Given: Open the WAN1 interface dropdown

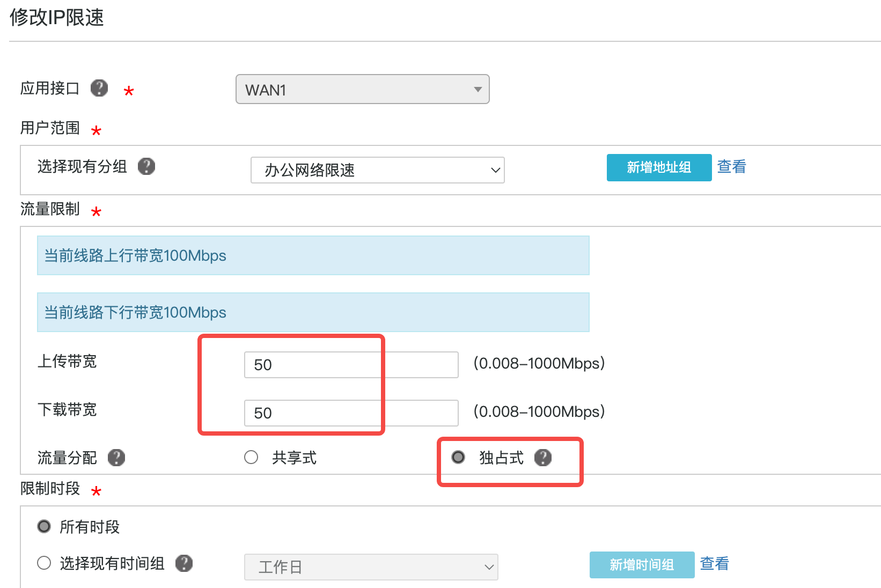Looking at the screenshot, I should (362, 89).
